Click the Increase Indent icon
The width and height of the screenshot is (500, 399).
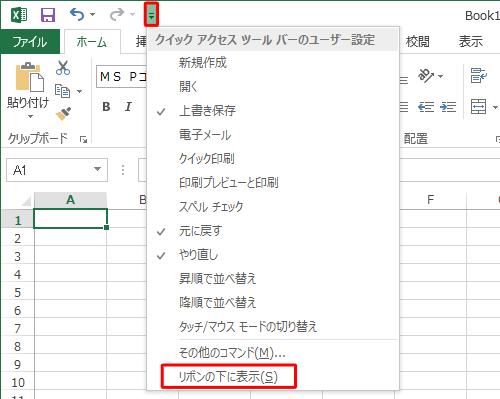coord(448,107)
